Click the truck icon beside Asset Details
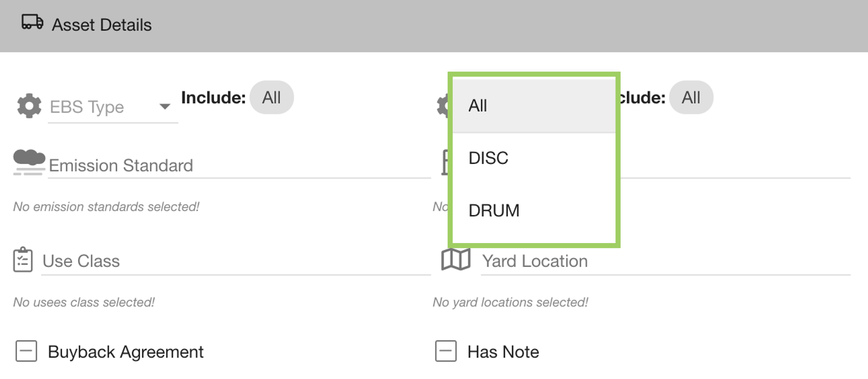The width and height of the screenshot is (868, 379). tap(32, 22)
